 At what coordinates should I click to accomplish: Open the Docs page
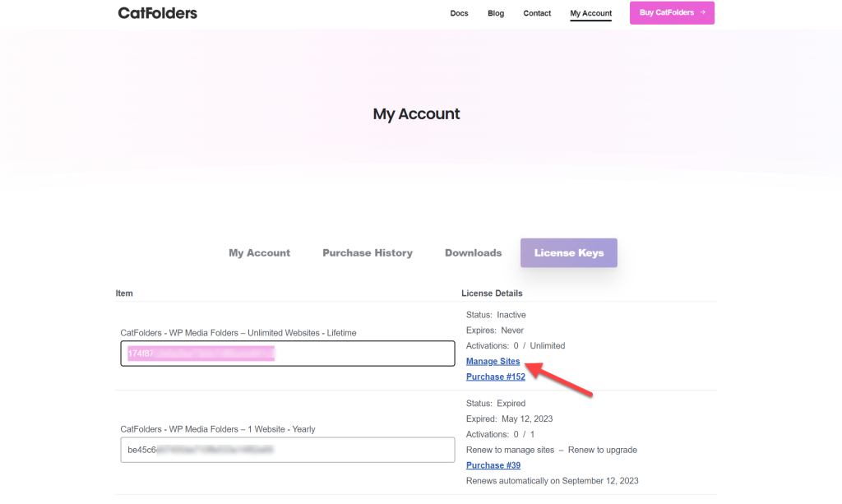point(459,13)
